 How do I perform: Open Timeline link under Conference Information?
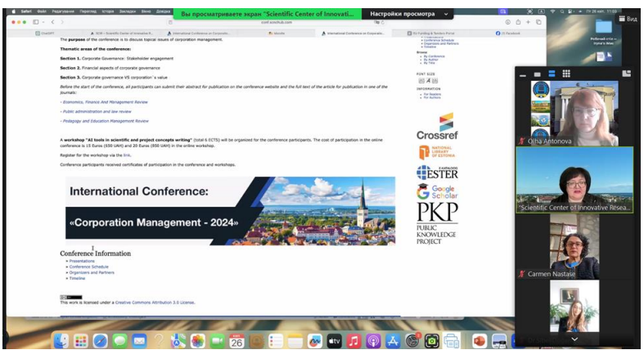(x=77, y=278)
